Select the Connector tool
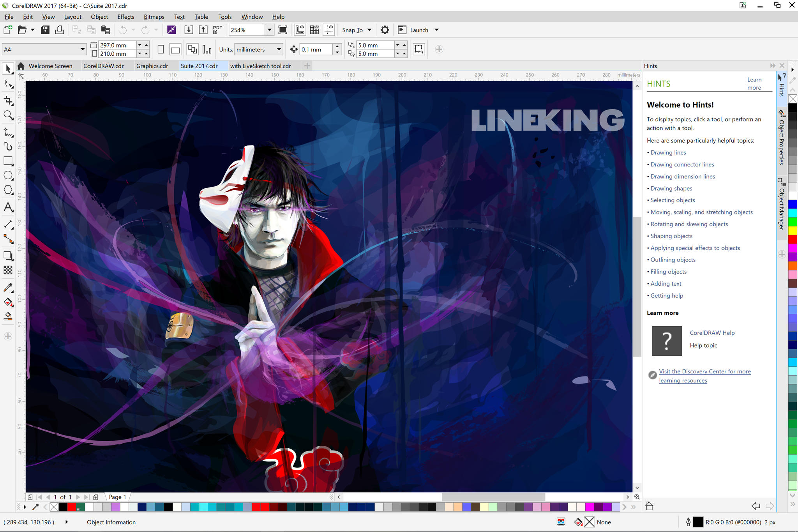Screen dimensions: 798x532 [x=8, y=239]
